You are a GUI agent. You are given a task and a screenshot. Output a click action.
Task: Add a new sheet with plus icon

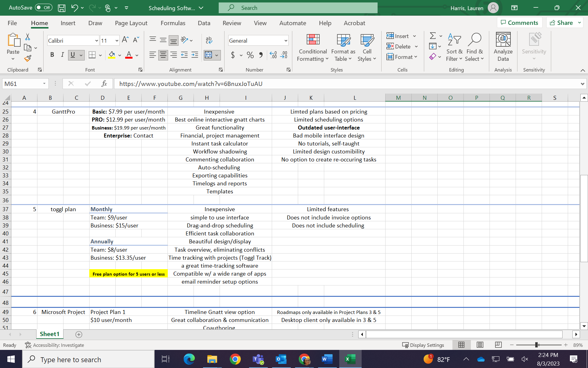pos(79,334)
